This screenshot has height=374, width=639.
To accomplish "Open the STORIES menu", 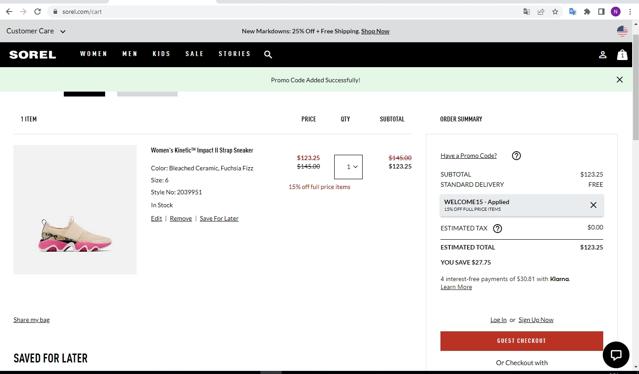I will pyautogui.click(x=234, y=54).
